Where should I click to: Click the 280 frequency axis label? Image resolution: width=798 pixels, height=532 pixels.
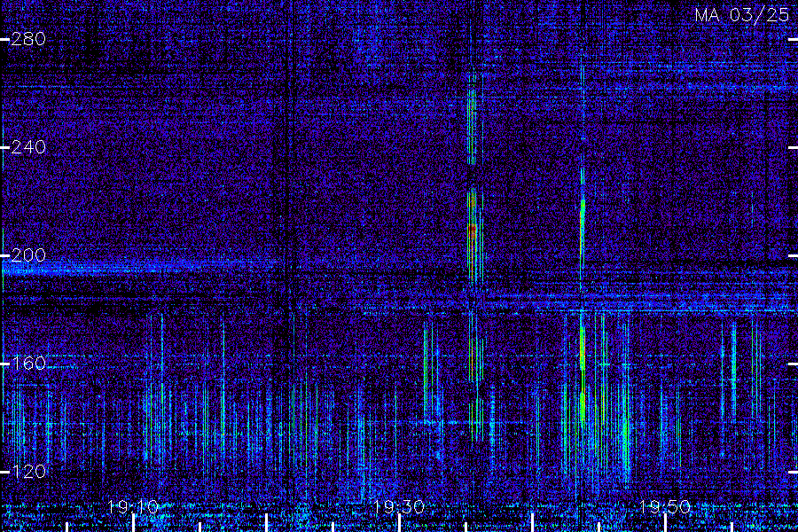pyautogui.click(x=28, y=39)
